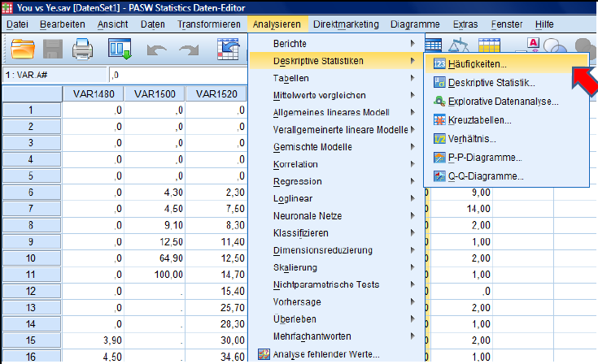Click the P-P-Diagramme icon
The image size is (598, 364).
(x=439, y=158)
